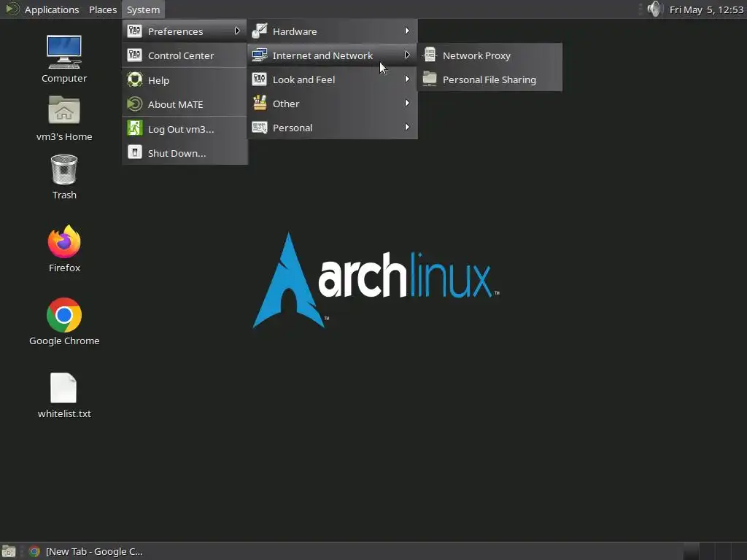Expand the Other submenu arrow
747x560 pixels.
[x=407, y=103]
